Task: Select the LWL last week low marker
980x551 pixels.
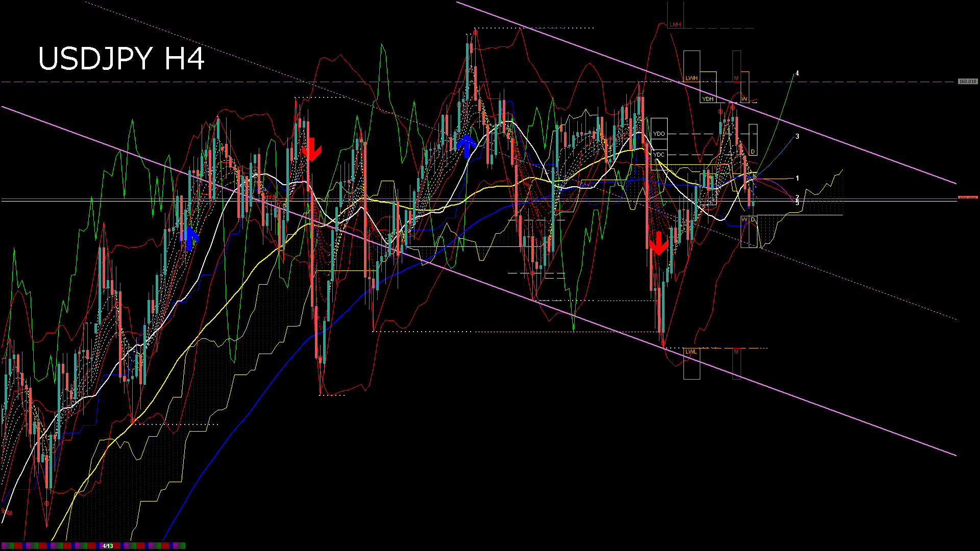Action: [x=691, y=352]
